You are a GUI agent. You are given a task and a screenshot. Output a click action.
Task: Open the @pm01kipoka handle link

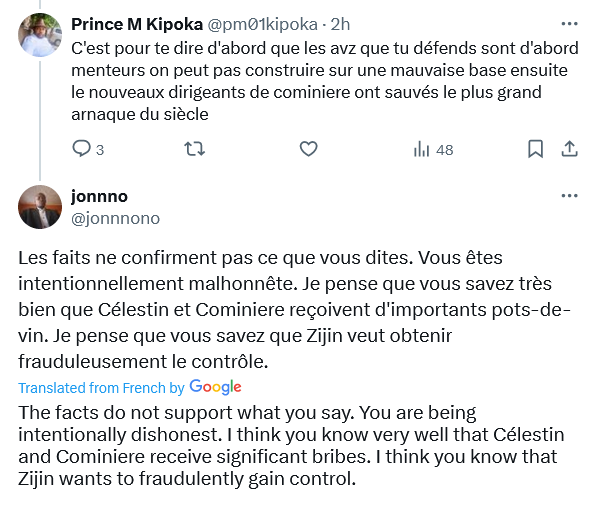262,24
